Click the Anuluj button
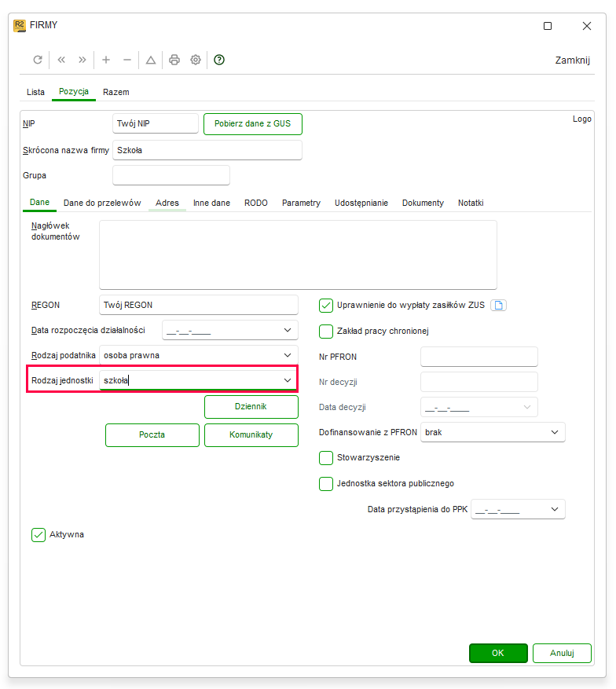The width and height of the screenshot is (616, 689). (x=563, y=654)
